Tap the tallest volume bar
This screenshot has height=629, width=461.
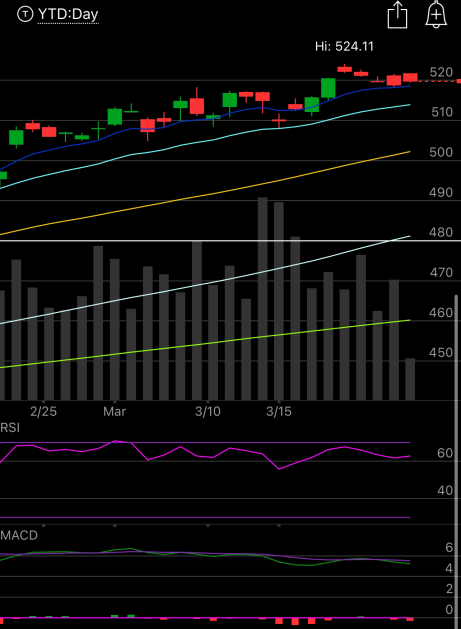click(x=262, y=298)
